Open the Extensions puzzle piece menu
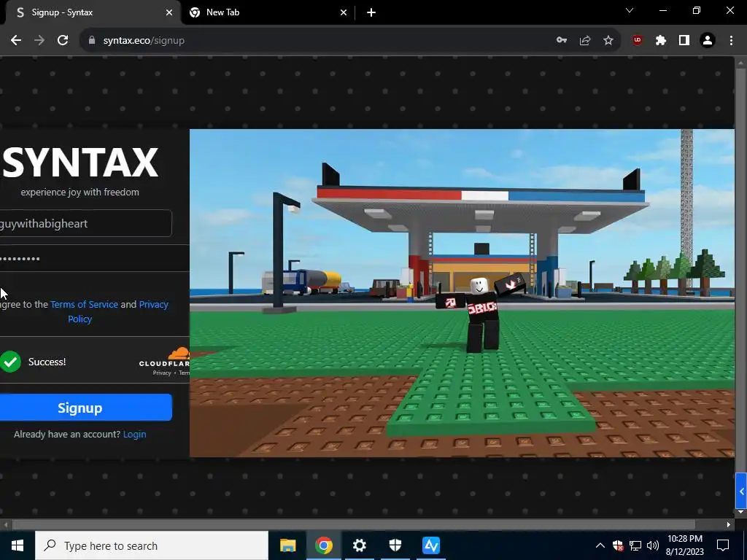Screen dimensions: 747x560 coord(660,41)
